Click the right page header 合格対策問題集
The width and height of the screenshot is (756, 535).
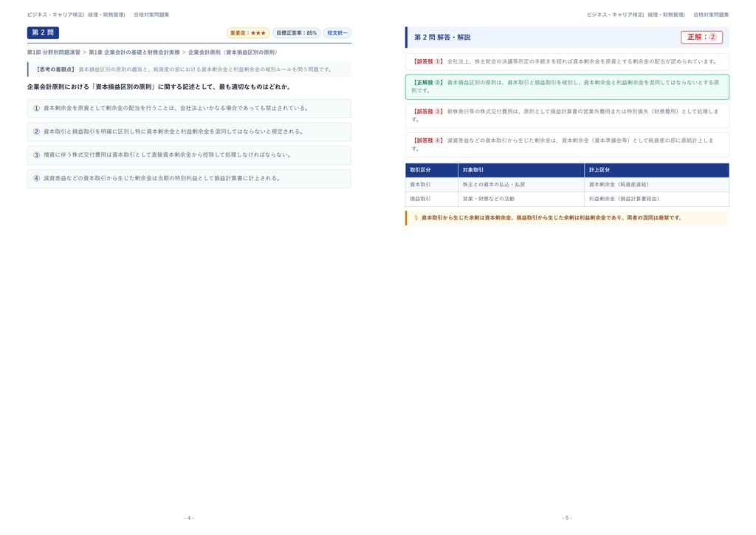tap(711, 15)
